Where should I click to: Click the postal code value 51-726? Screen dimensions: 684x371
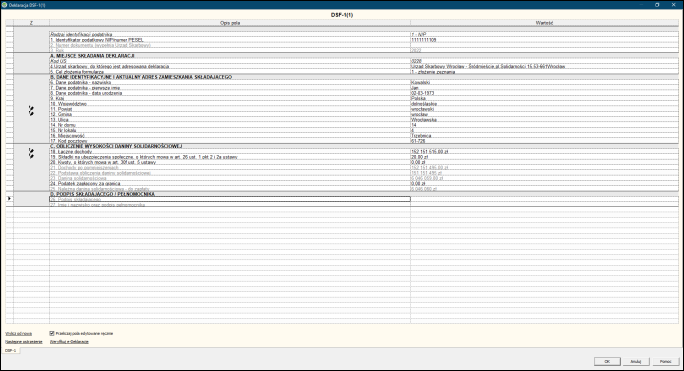point(418,141)
